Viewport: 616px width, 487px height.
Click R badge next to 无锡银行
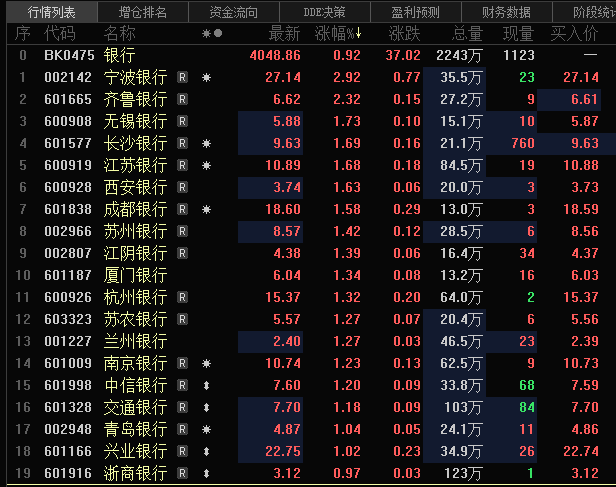click(x=182, y=121)
